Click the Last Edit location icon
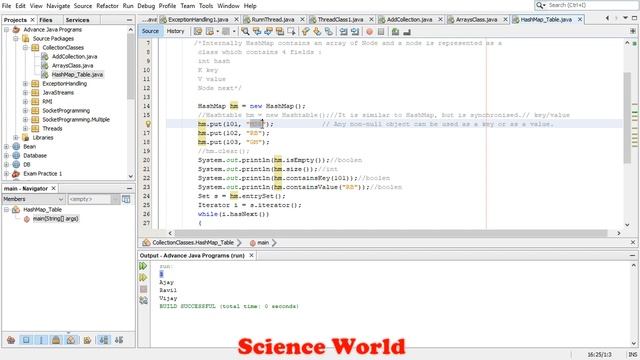The height and width of the screenshot is (360, 640). tap(198, 31)
